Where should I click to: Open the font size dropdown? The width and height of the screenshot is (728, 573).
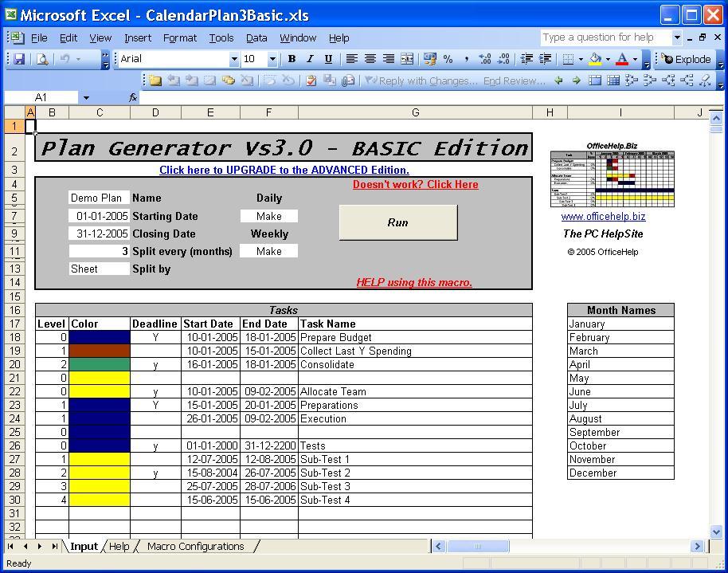point(272,59)
